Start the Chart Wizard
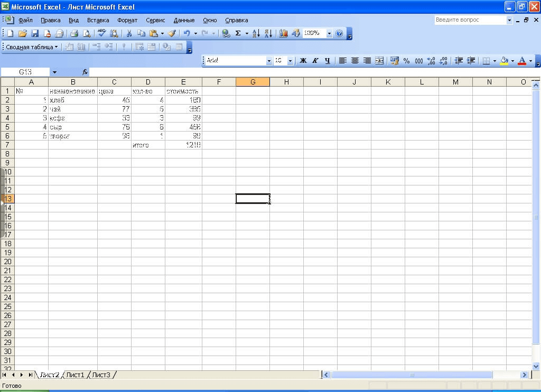The height and width of the screenshot is (392, 541). click(x=283, y=33)
